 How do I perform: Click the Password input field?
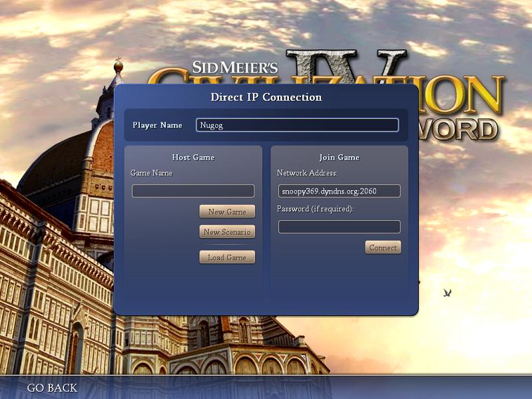coord(339,227)
